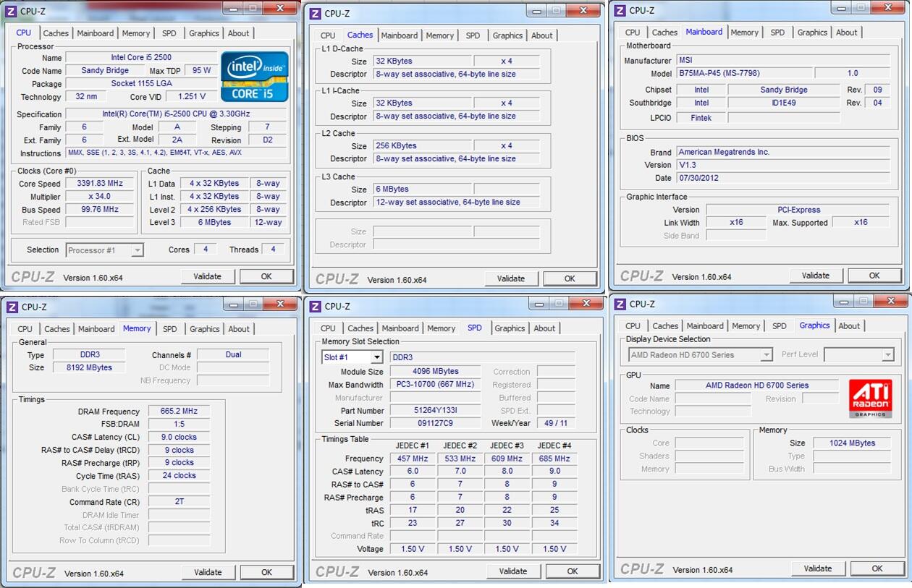Screen dimensions: 912x588
Task: Switch to the Mainboard tab in the CPU window
Action: (96, 33)
